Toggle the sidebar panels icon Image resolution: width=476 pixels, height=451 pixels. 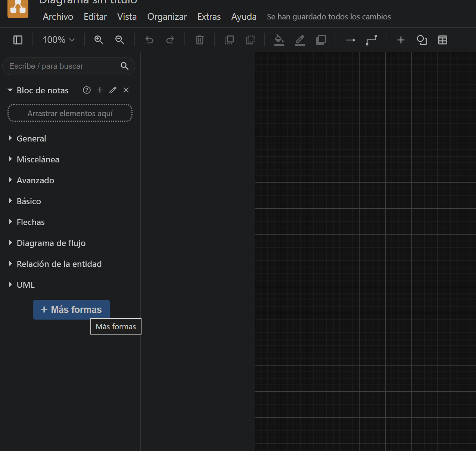point(18,40)
